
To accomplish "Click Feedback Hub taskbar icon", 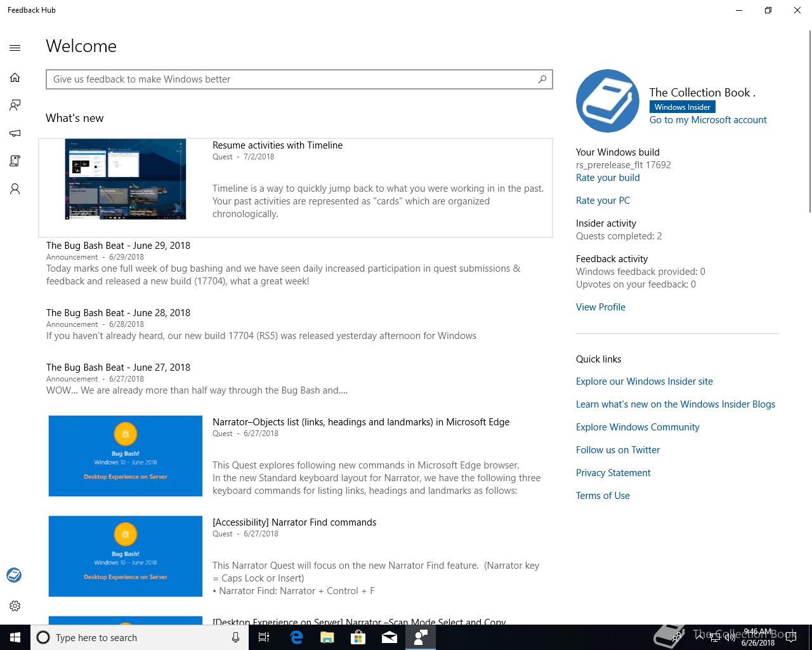I will [x=421, y=637].
